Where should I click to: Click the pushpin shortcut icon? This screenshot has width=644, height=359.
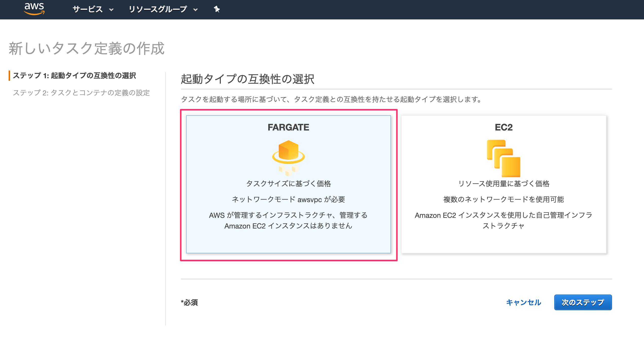[217, 9]
